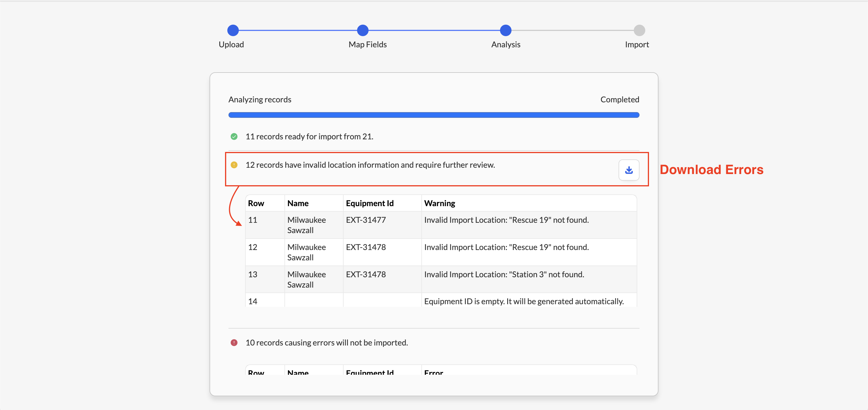Click the Analyzing records progress bar
The image size is (868, 410).
[x=434, y=115]
